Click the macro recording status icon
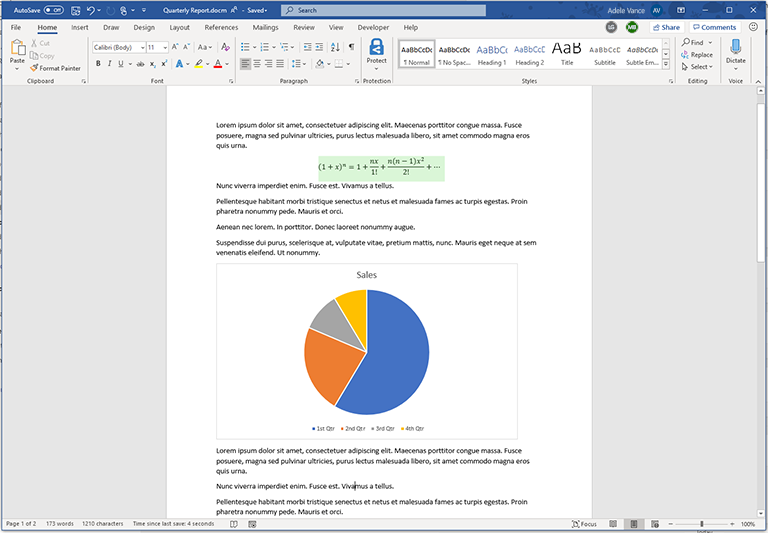The image size is (768, 533). pos(252,524)
